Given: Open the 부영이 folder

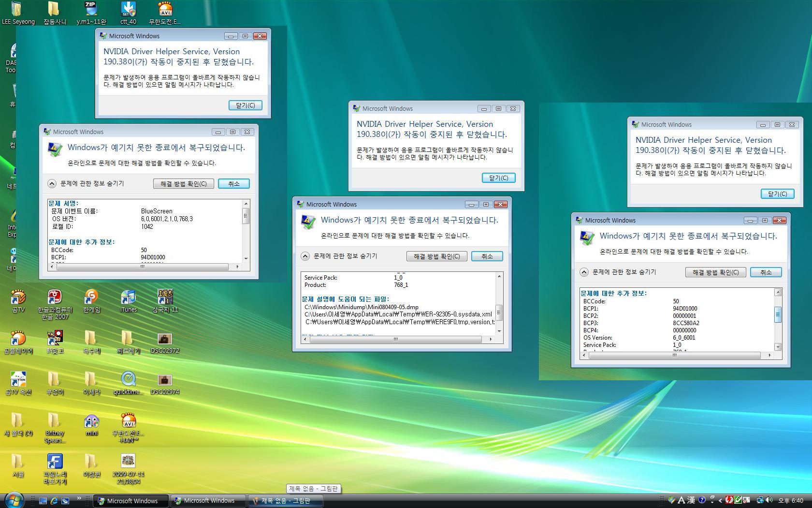Looking at the screenshot, I should [55, 384].
